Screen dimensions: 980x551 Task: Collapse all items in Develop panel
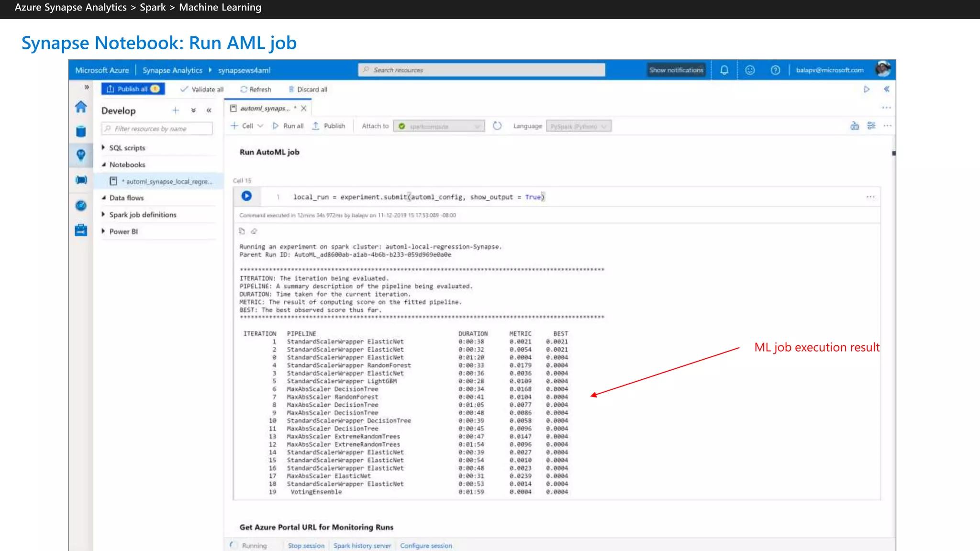193,110
